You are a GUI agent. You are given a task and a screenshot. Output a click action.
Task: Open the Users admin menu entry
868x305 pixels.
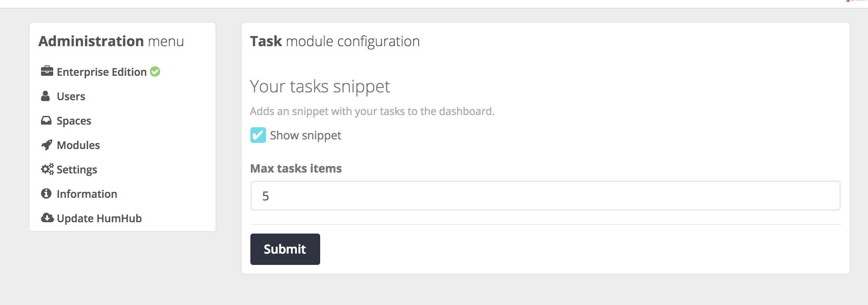(x=71, y=96)
